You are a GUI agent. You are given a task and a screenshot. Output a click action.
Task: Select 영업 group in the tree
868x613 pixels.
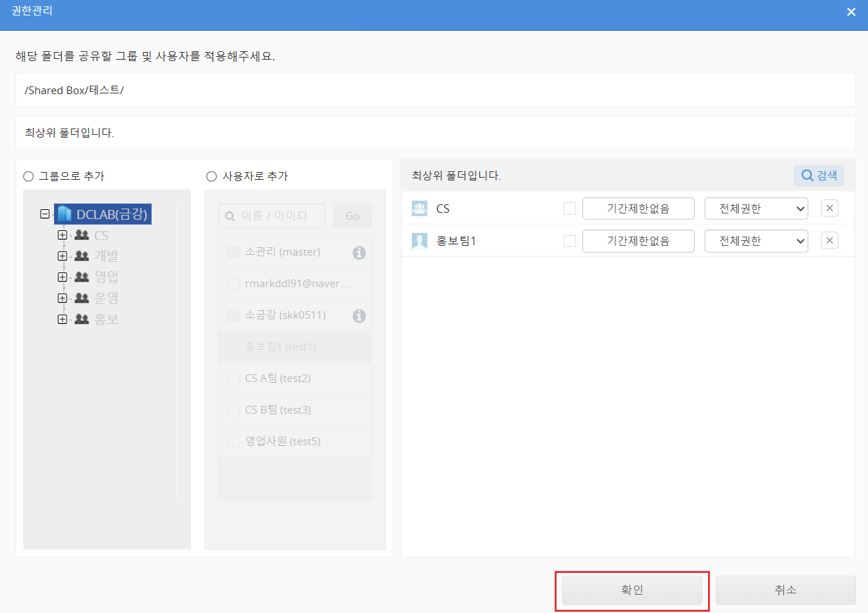pos(106,277)
